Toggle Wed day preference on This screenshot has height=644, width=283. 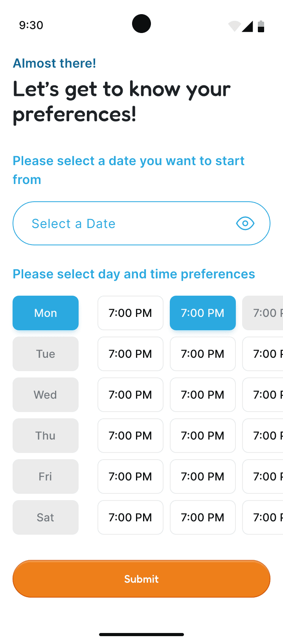46,395
